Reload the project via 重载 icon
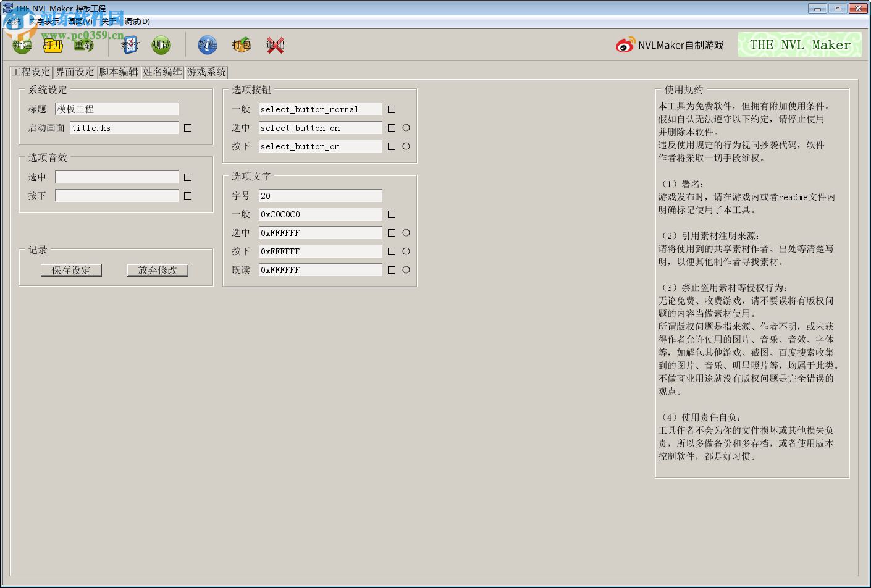This screenshot has width=871, height=588. (83, 44)
